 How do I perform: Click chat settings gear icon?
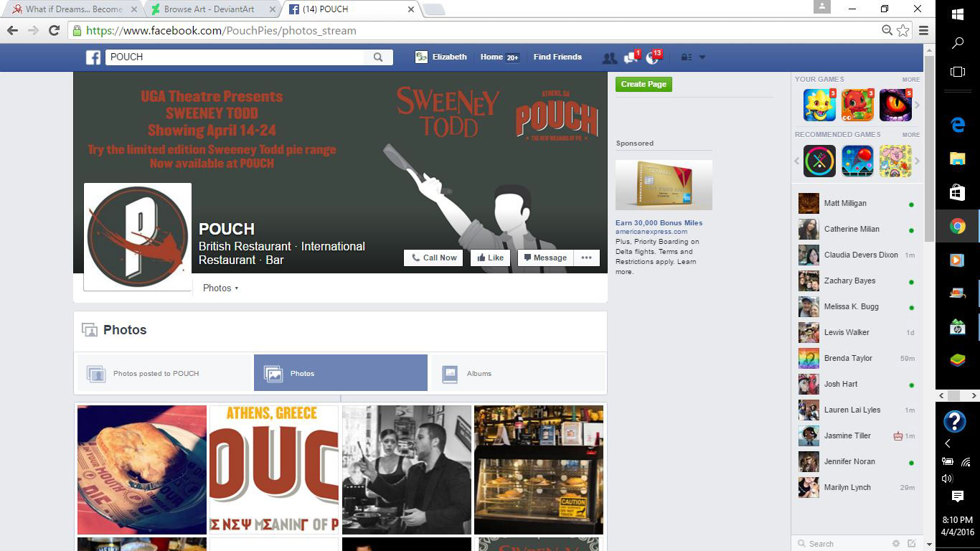pos(895,544)
